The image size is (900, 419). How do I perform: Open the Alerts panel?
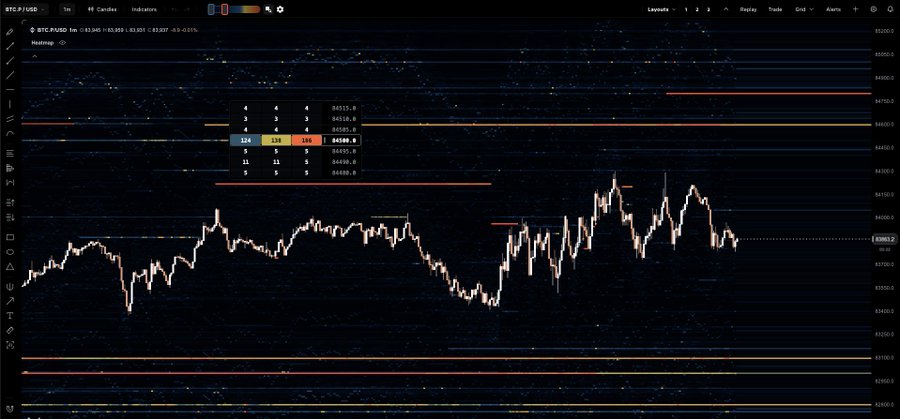click(833, 9)
